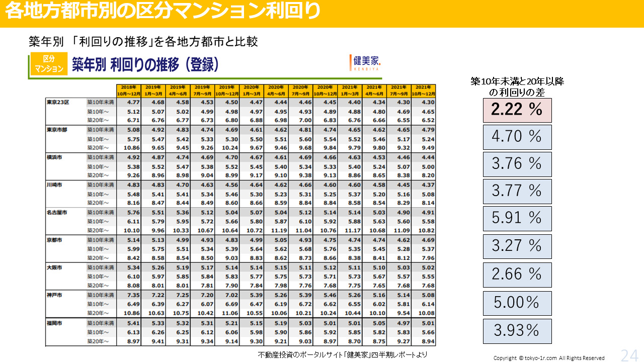
Task: Click the 10.08 cell ending 神戸市 築20年～ row
Action: point(427,314)
